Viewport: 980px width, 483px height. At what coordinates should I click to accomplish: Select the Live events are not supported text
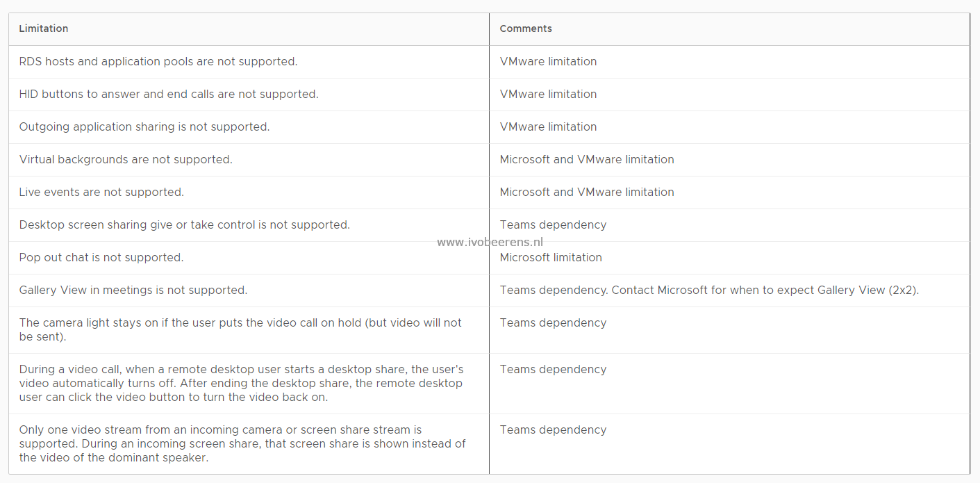point(101,192)
